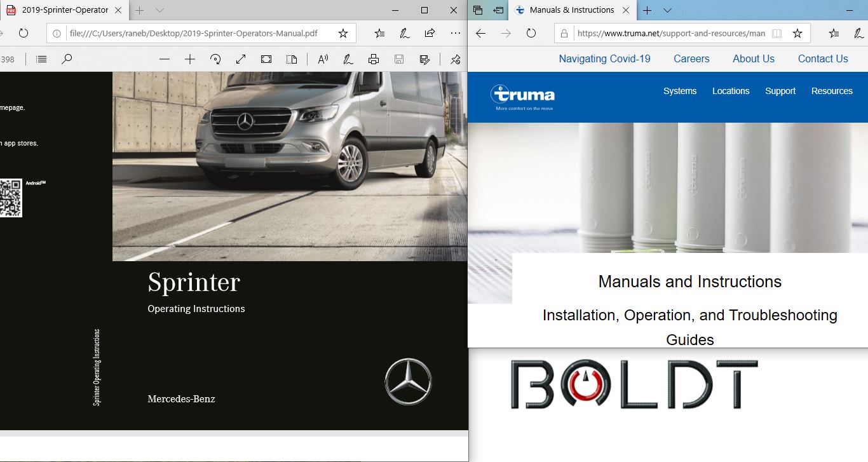
Task: Pin the PDF toolbar
Action: point(456,59)
